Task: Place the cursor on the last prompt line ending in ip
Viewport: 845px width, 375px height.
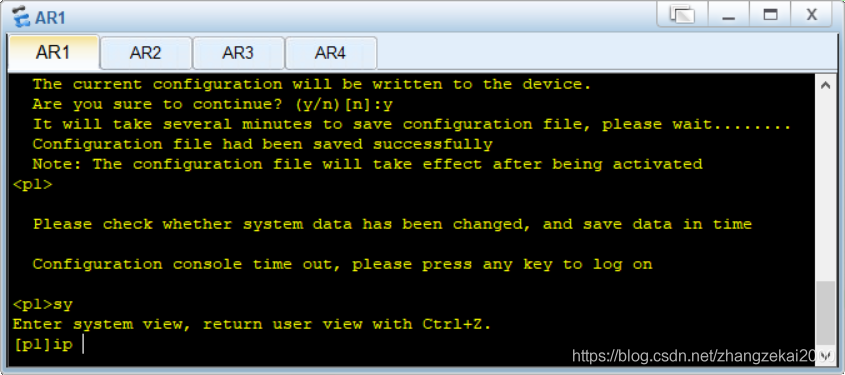Action: (48, 344)
